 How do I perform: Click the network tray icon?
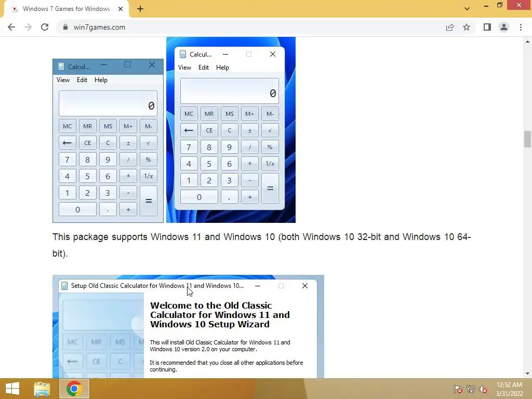tap(471, 389)
